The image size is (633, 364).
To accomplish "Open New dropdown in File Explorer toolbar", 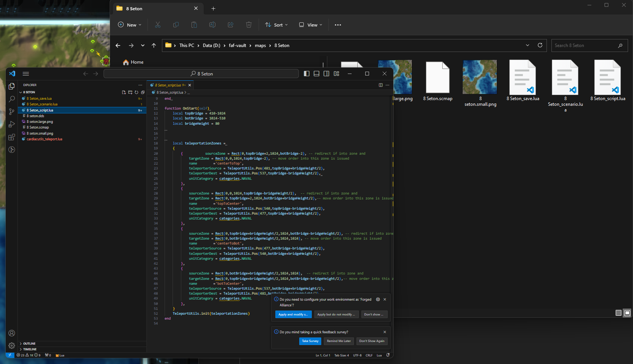I will click(129, 25).
